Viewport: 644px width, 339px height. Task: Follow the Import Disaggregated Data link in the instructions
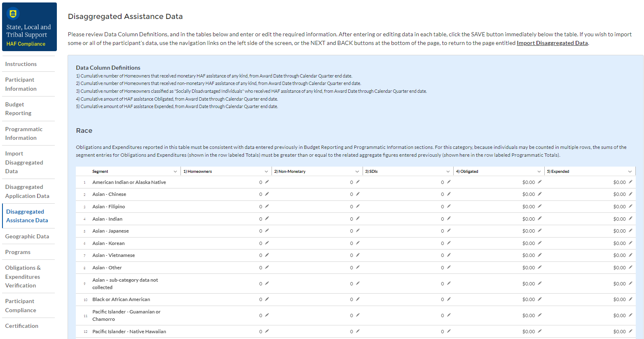[x=552, y=43]
